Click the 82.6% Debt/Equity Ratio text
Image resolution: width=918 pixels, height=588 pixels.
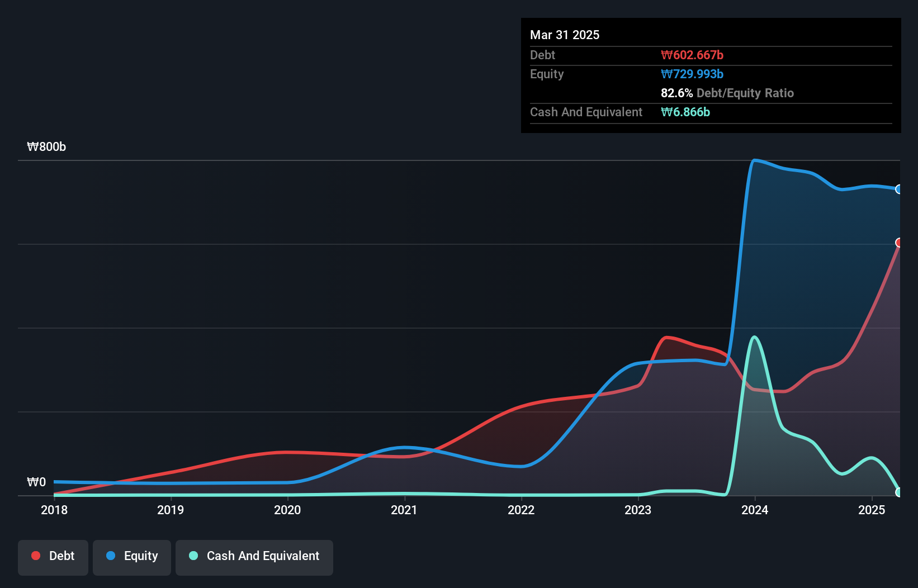tap(727, 93)
